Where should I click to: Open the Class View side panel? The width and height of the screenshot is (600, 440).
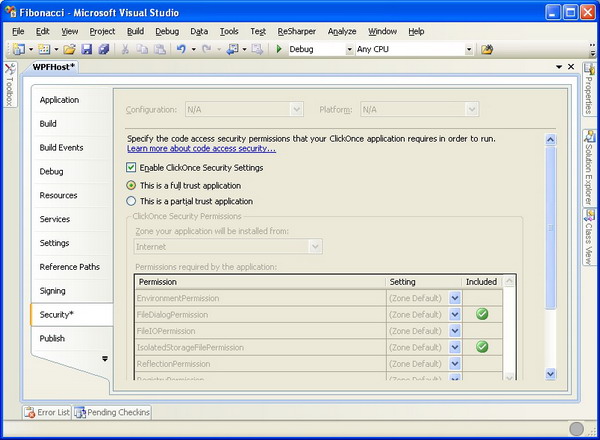(589, 237)
